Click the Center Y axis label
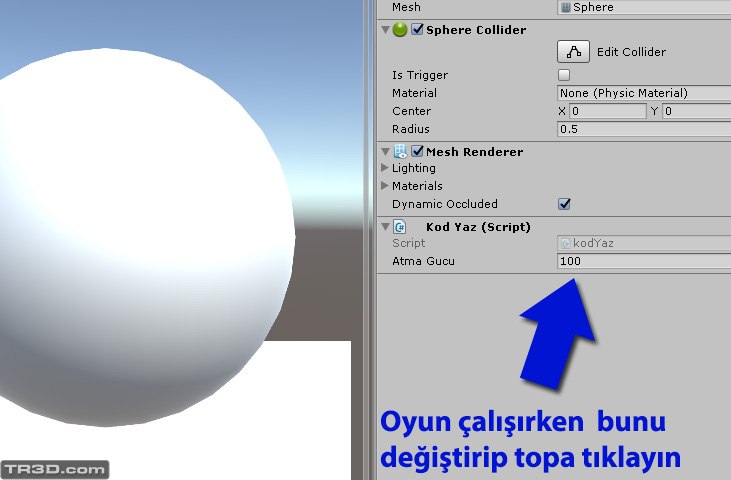The height and width of the screenshot is (480, 731). pos(654,111)
